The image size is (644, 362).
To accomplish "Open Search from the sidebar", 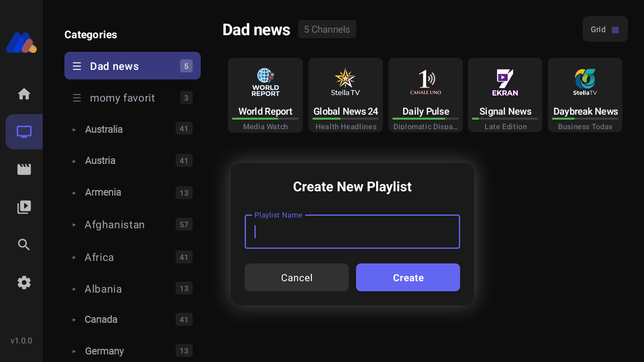I will click(24, 244).
